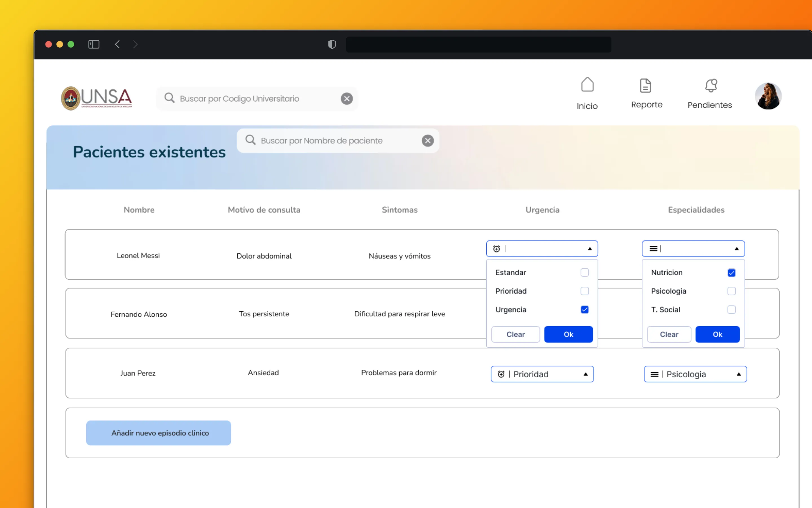Screen dimensions: 812x508
Task: Open the Reporte document icon
Action: click(645, 86)
